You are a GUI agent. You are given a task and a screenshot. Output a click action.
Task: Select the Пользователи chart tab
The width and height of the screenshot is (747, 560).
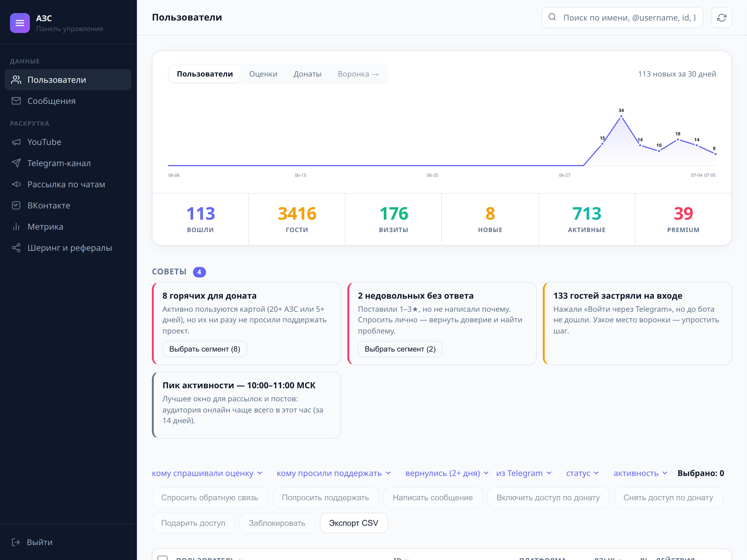[x=205, y=74]
